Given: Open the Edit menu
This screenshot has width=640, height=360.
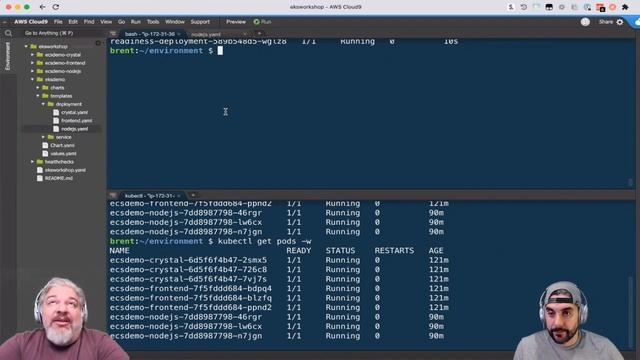Looking at the screenshot, I should point(73,22).
